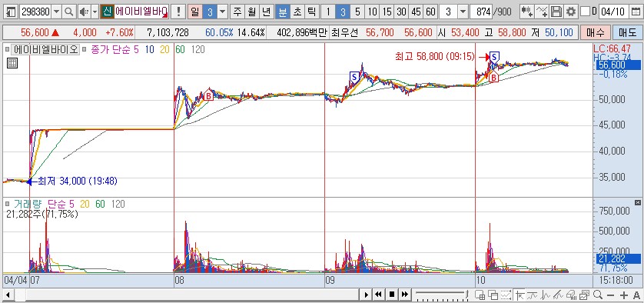Click the scroll left arrow of chart scrollbar
644x303 pixels.
point(8,295)
